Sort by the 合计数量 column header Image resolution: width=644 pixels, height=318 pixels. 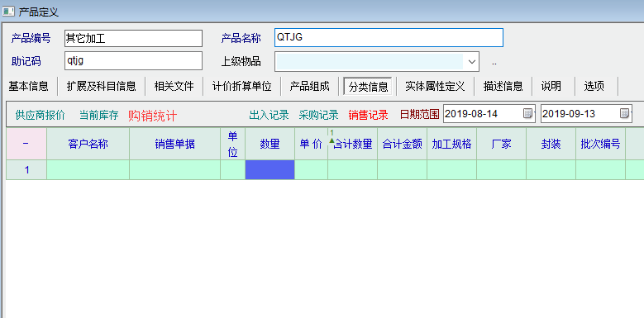352,144
